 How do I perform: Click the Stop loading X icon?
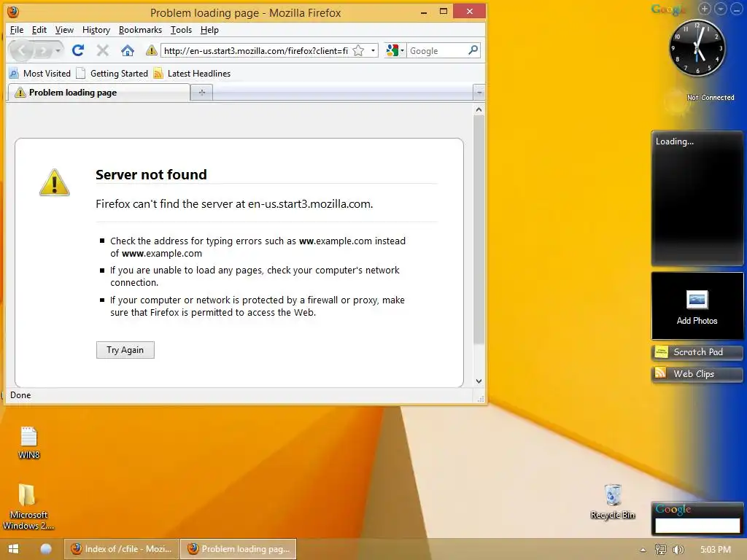click(102, 50)
